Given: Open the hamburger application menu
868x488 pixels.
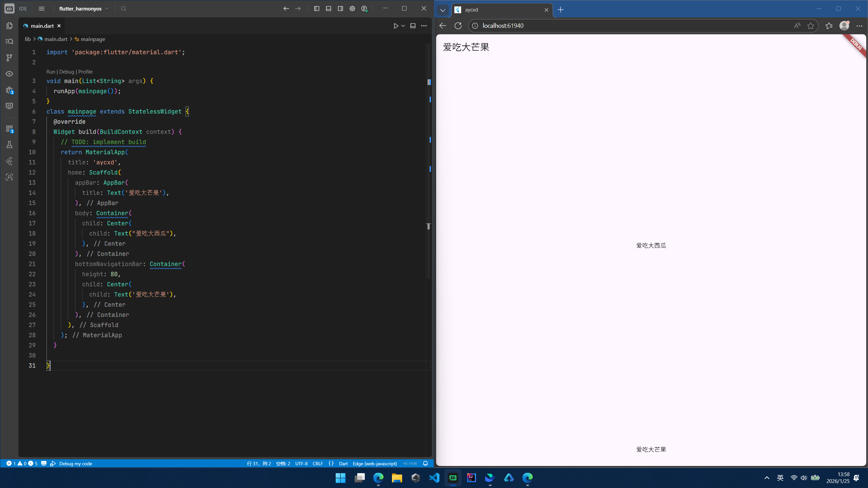Looking at the screenshot, I should click(x=41, y=8).
